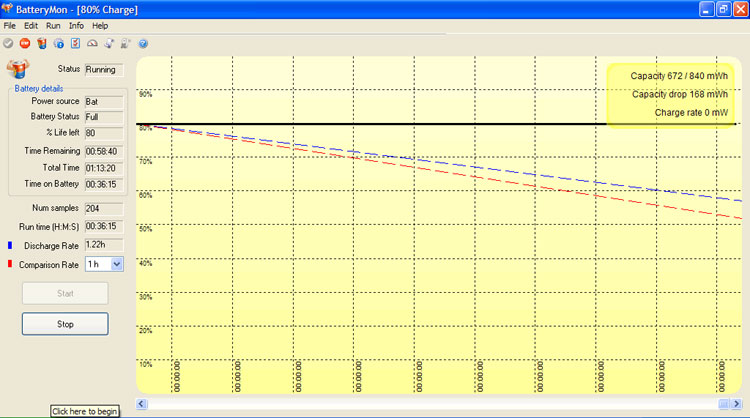Screen dimensions: 750x418
Task: Click the grey checkmark start toolbar icon
Action: coord(8,44)
